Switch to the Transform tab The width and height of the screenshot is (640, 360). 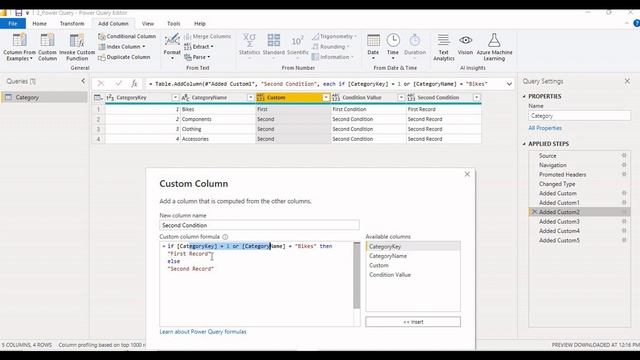(x=72, y=24)
